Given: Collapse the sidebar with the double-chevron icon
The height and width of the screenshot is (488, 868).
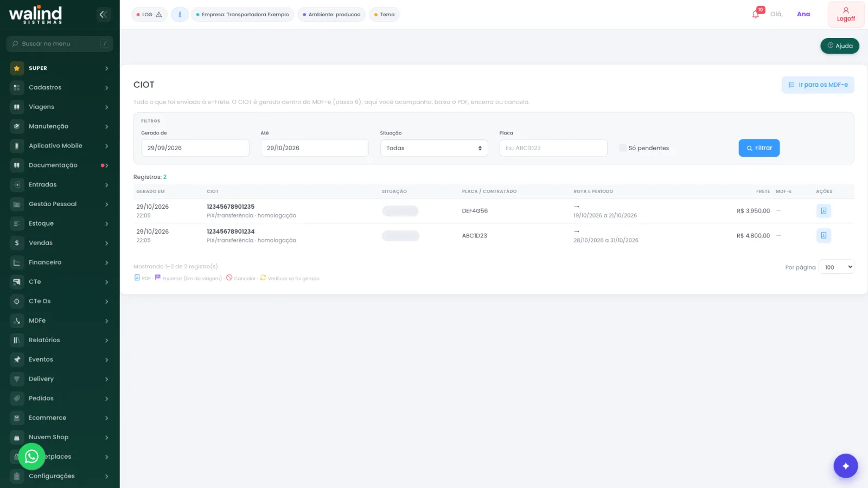Looking at the screenshot, I should [104, 15].
